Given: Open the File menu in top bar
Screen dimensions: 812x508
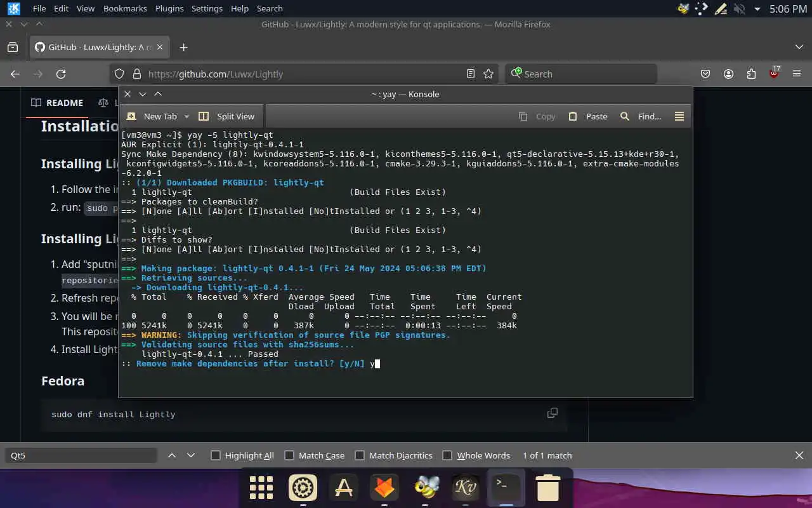Looking at the screenshot, I should tap(39, 9).
